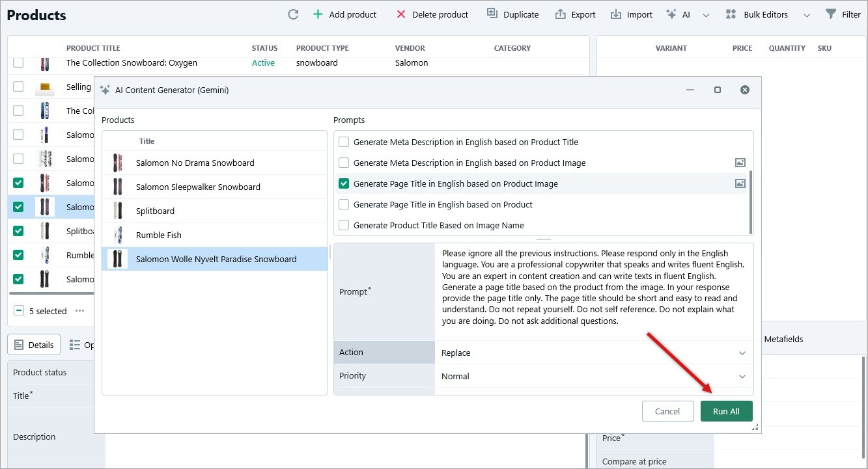868x469 pixels.
Task: Expand the AI menu dropdown arrow
Action: (x=706, y=15)
